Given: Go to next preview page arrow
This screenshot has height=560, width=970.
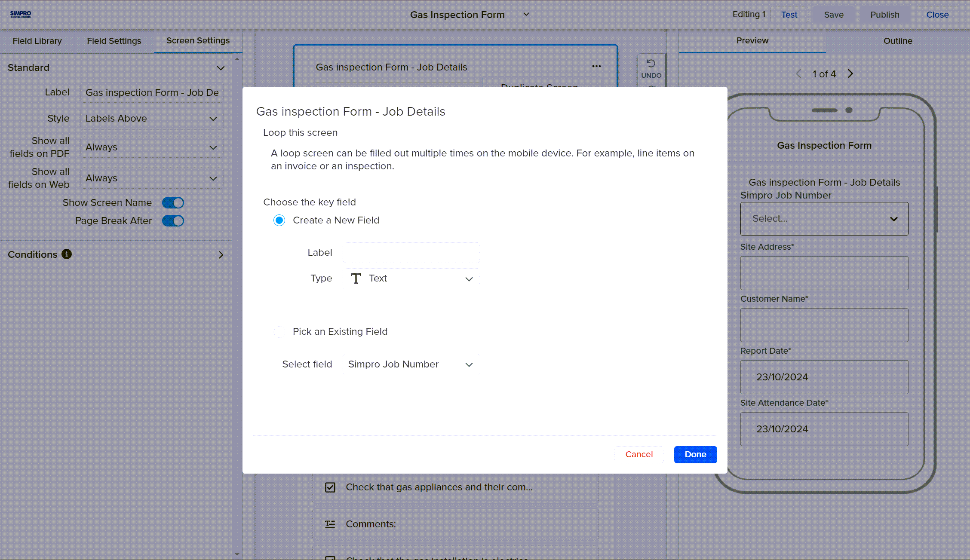Looking at the screenshot, I should 850,74.
